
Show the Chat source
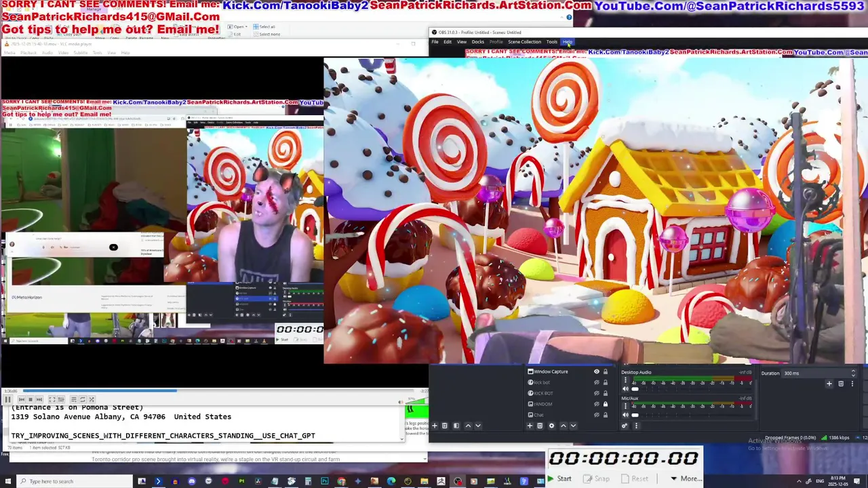(597, 415)
